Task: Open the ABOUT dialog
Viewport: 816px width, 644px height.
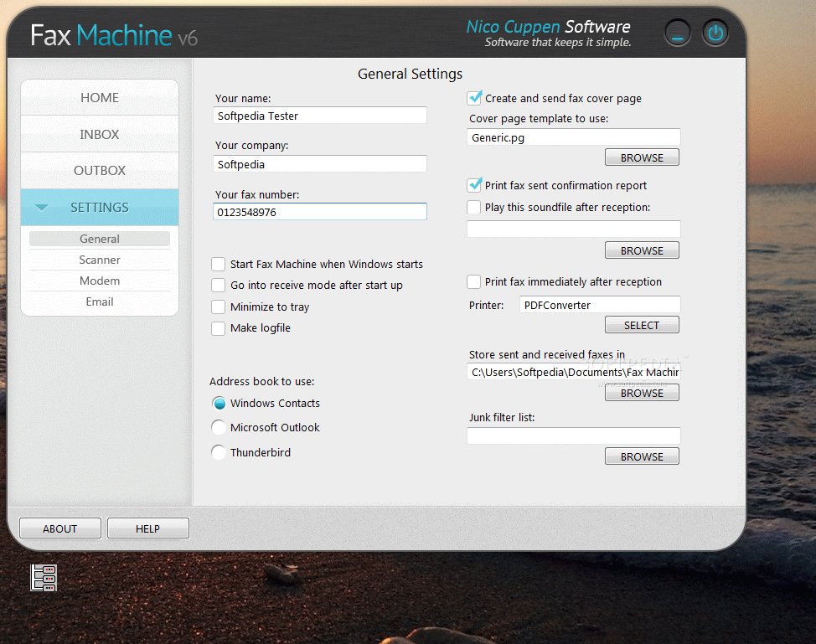Action: [x=59, y=528]
